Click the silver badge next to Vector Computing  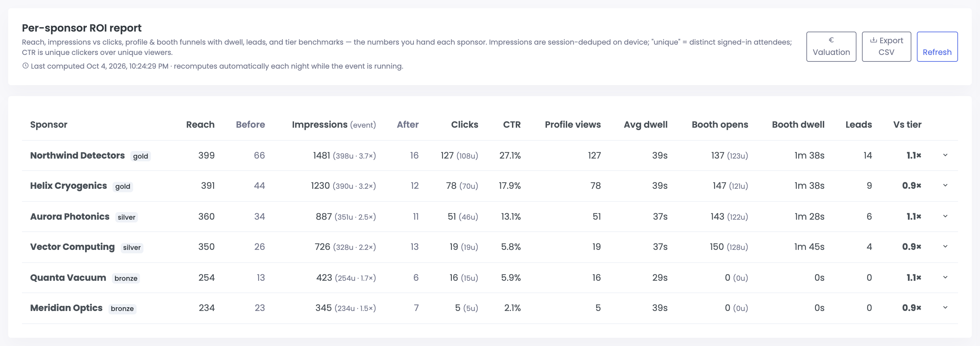[x=132, y=247]
